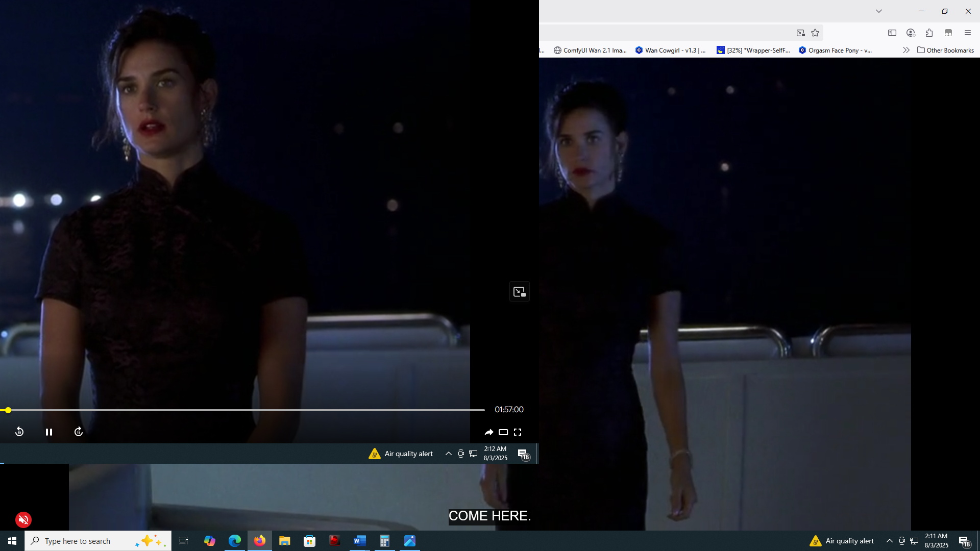Open the browser tab list dropdown
Image resolution: width=980 pixels, height=551 pixels.
point(879,11)
